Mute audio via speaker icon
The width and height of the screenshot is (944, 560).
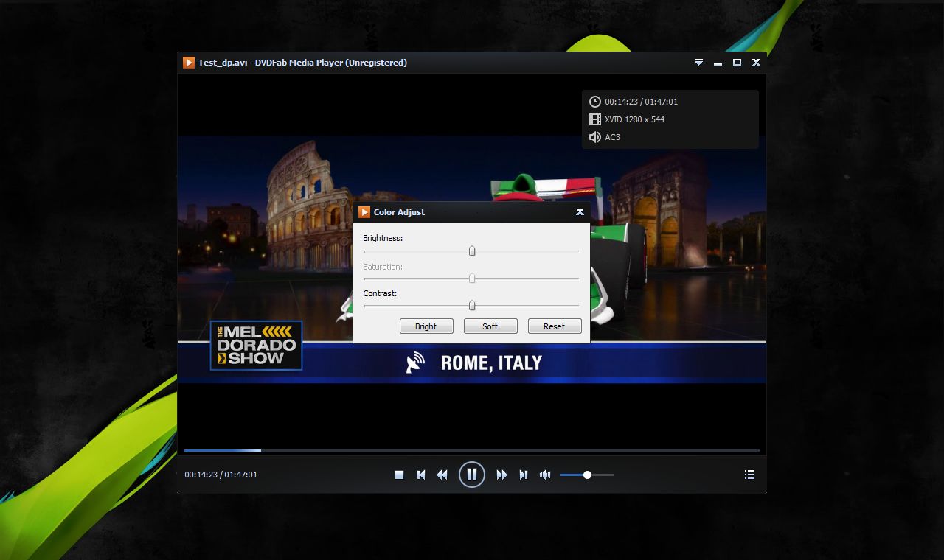[x=545, y=475]
